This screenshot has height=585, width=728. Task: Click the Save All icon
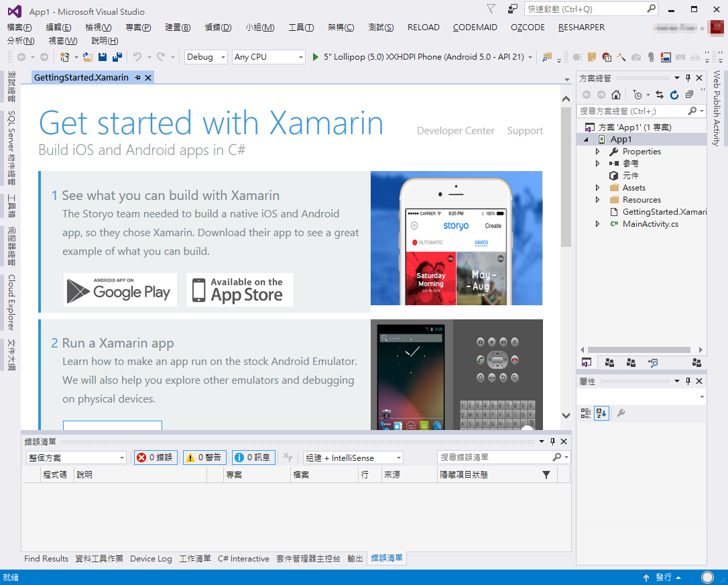pyautogui.click(x=117, y=57)
